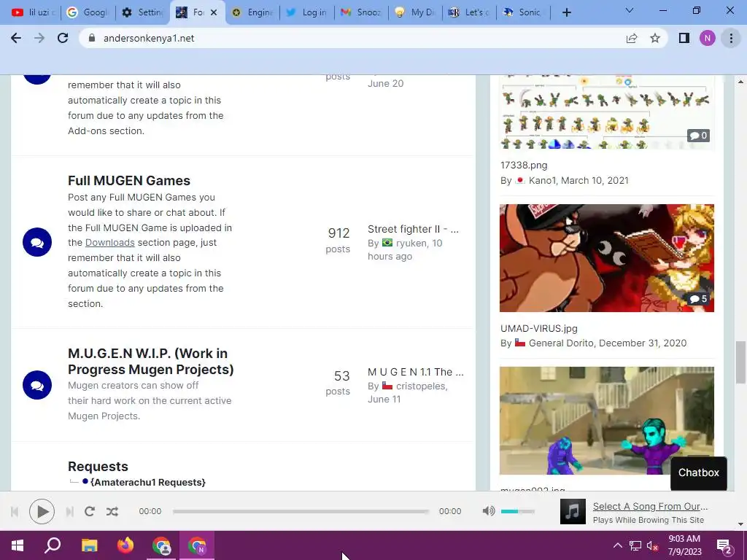Image resolution: width=747 pixels, height=560 pixels.
Task: Open Select A Song From Our link
Action: pyautogui.click(x=650, y=506)
